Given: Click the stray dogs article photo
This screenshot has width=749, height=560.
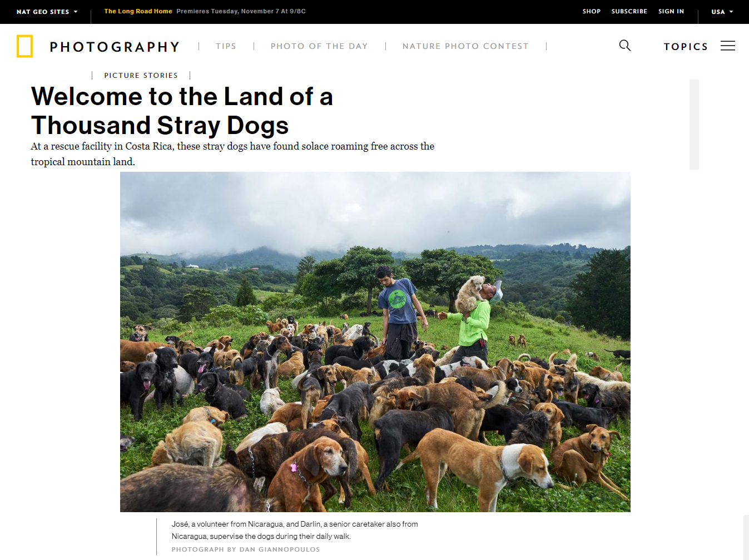Looking at the screenshot, I should tap(375, 342).
